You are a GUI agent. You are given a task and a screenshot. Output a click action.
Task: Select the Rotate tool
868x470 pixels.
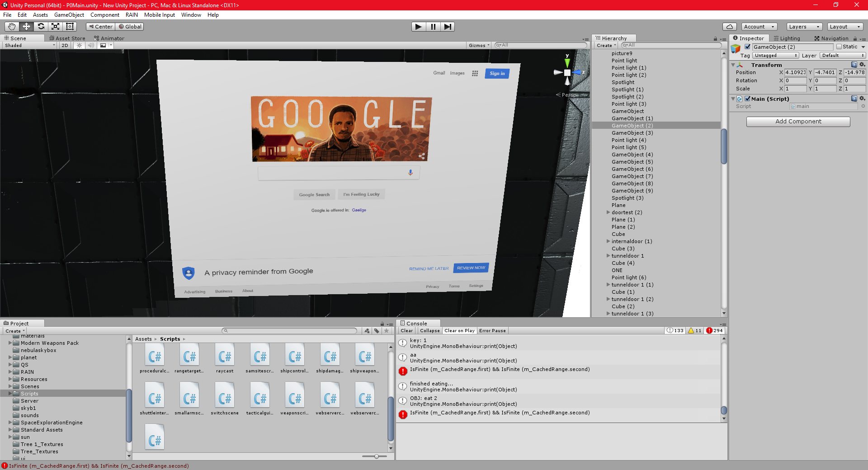(x=41, y=27)
